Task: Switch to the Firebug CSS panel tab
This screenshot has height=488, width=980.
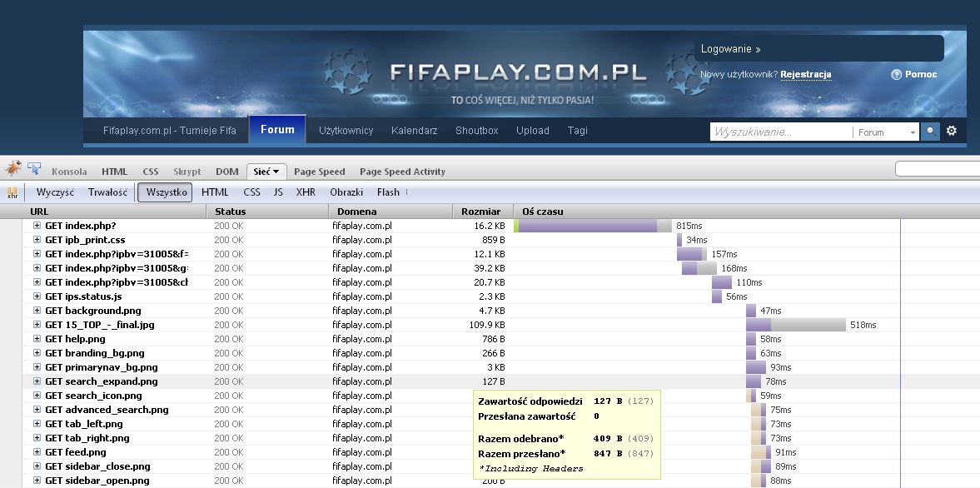Action: (151, 172)
